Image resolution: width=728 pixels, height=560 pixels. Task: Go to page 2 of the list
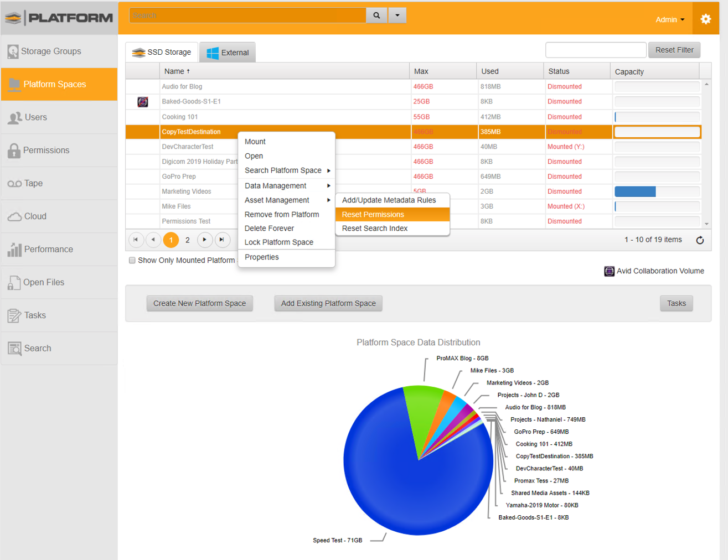click(x=188, y=240)
